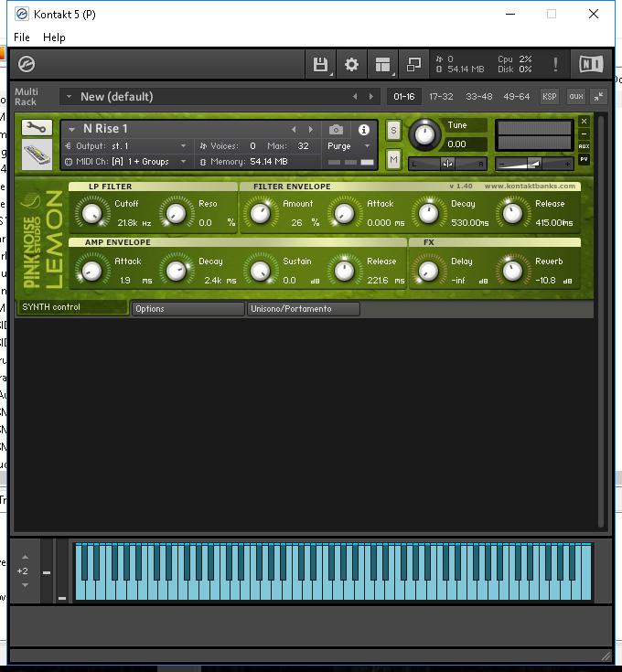The width and height of the screenshot is (622, 672).
Task: Switch to the Unisono/Portamento tab
Action: pos(303,309)
